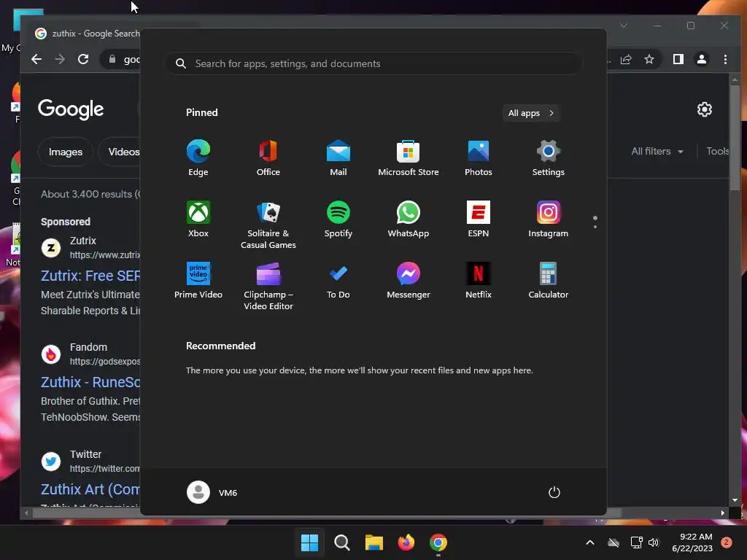This screenshot has width=747, height=560.
Task: Switch to Chrome via taskbar icon
Action: (438, 542)
